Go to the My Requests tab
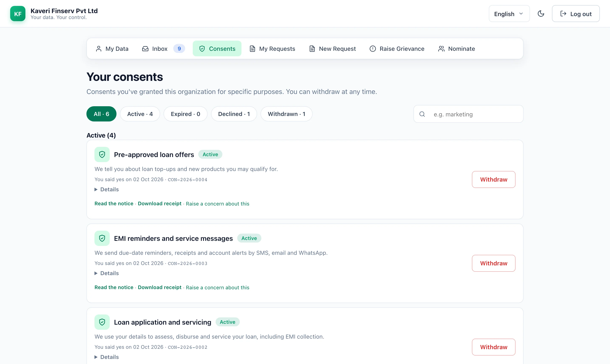The height and width of the screenshot is (364, 610). [272, 48]
